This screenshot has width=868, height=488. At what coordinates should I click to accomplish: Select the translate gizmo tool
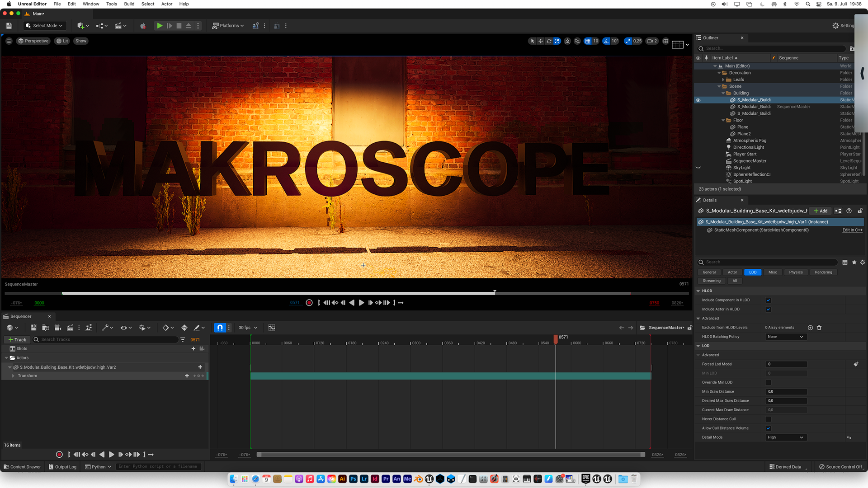(x=541, y=41)
